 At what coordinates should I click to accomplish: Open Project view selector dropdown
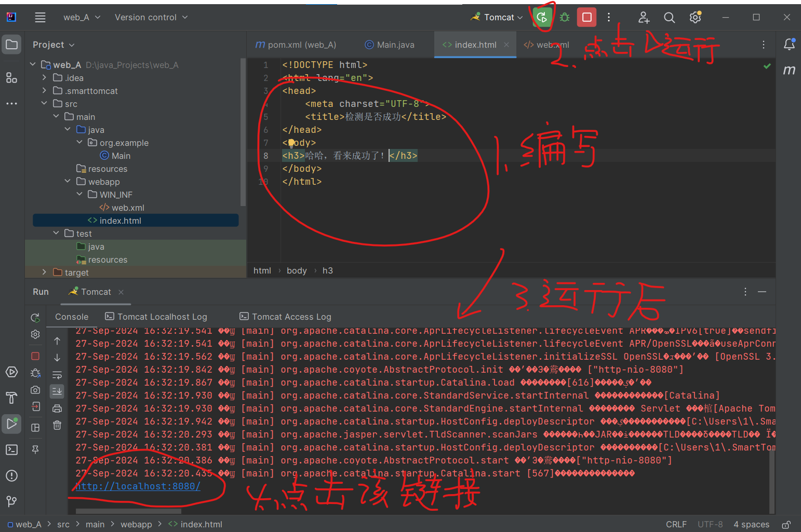[x=54, y=45]
